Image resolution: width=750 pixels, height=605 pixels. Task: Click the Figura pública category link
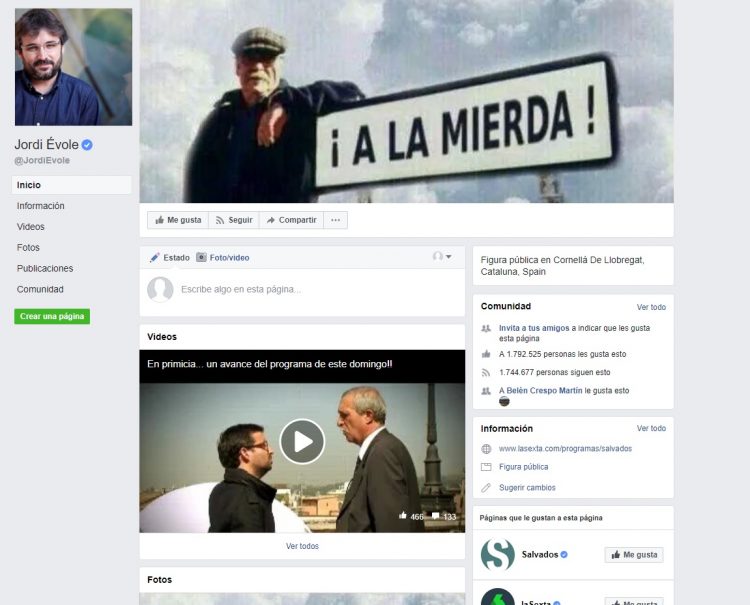click(x=523, y=467)
